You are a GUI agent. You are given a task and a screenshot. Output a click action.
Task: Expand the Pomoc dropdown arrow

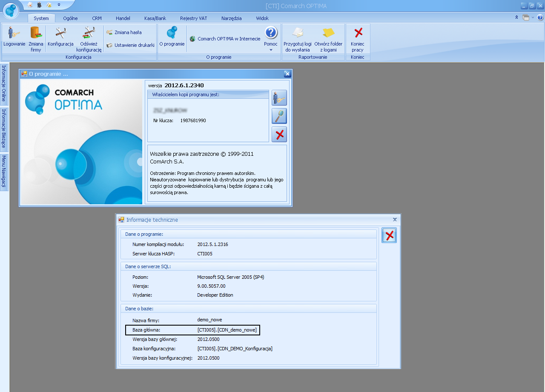pos(271,50)
